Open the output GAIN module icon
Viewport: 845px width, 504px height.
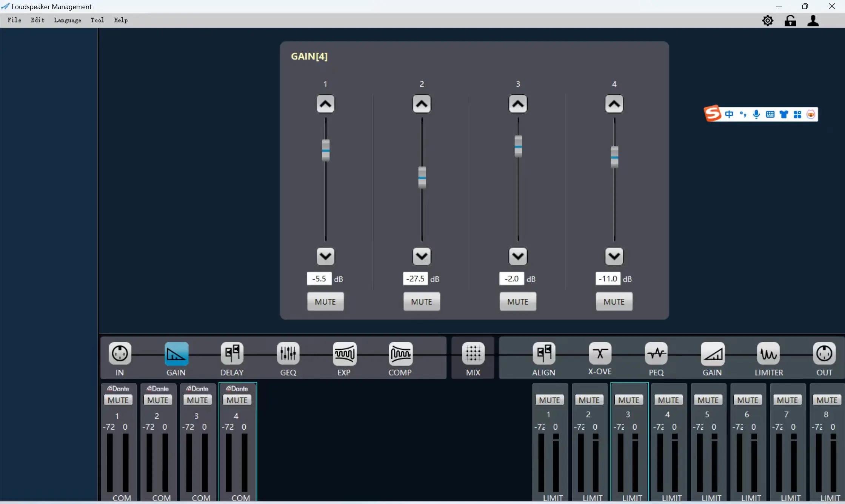pos(713,353)
